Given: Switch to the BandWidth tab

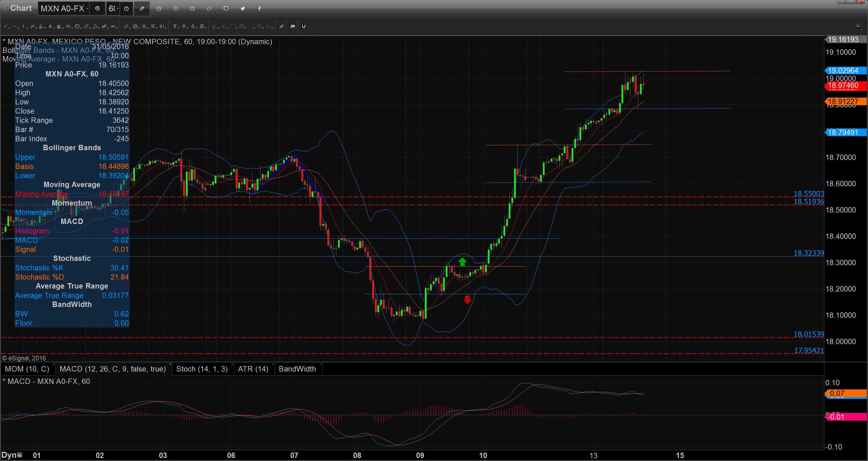Looking at the screenshot, I should pyautogui.click(x=297, y=369).
